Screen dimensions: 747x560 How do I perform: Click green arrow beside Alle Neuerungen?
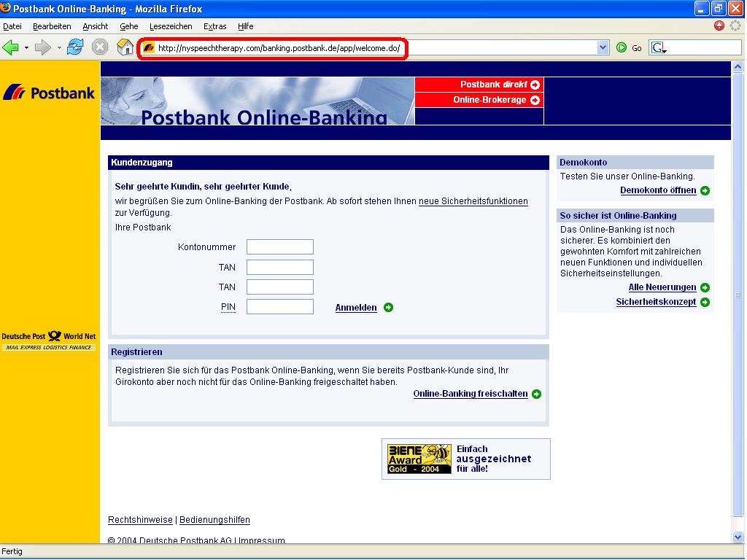click(705, 287)
